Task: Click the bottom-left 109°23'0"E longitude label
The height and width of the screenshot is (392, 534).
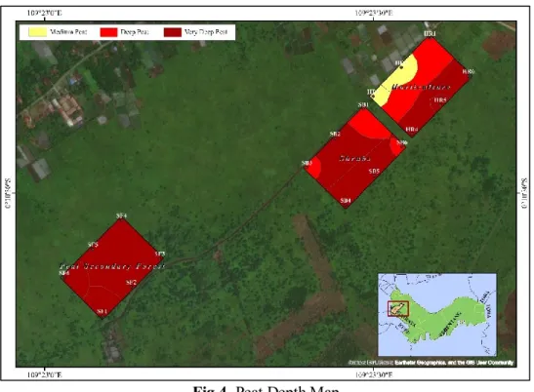Action: [x=45, y=375]
